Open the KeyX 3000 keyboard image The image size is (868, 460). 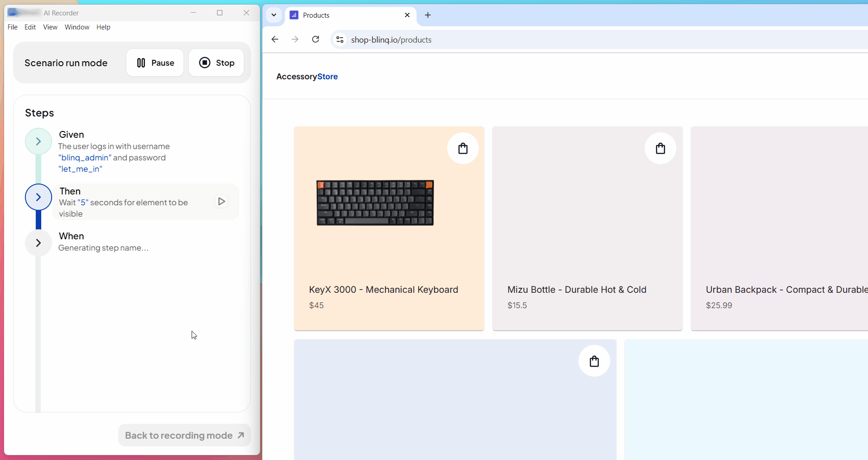(x=375, y=203)
